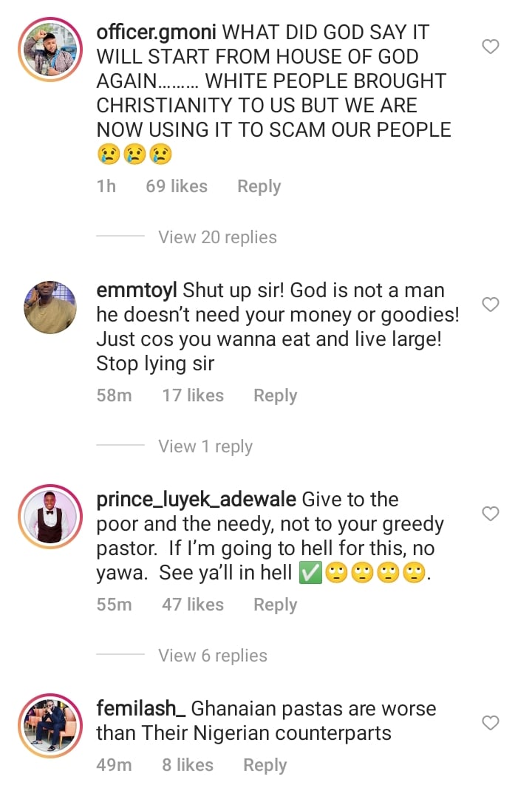View the 47 likes list
The image size is (532, 785).
(x=193, y=605)
